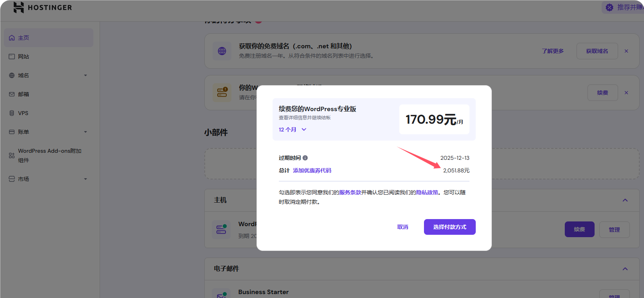Click 查看详细信息并继续结帐 subtitle

tap(305, 118)
